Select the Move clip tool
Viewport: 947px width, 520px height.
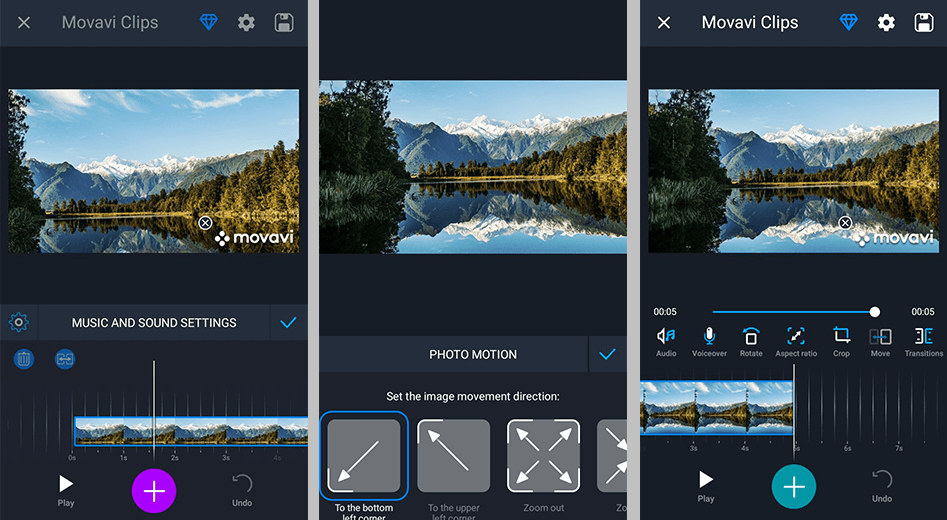[x=880, y=340]
